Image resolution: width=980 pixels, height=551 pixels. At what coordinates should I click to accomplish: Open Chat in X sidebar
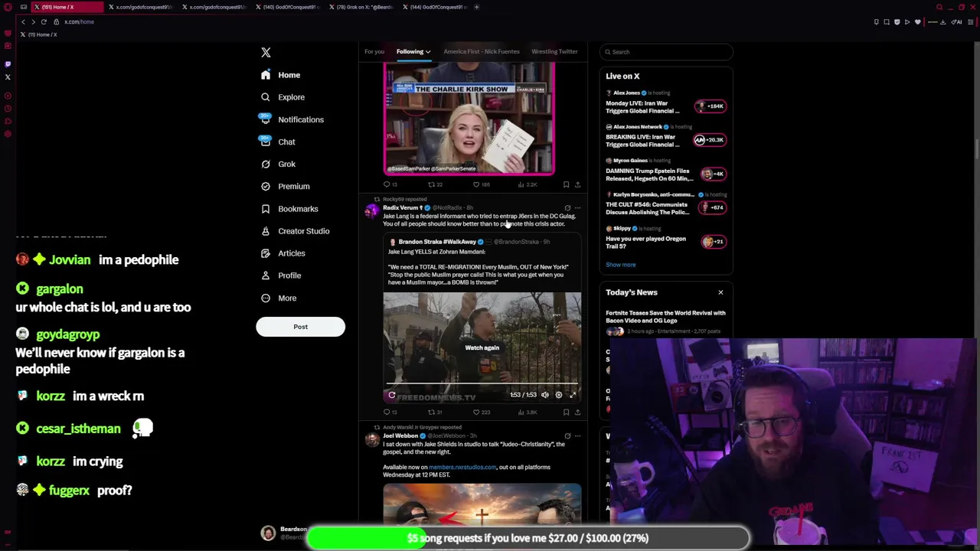pyautogui.click(x=278, y=142)
